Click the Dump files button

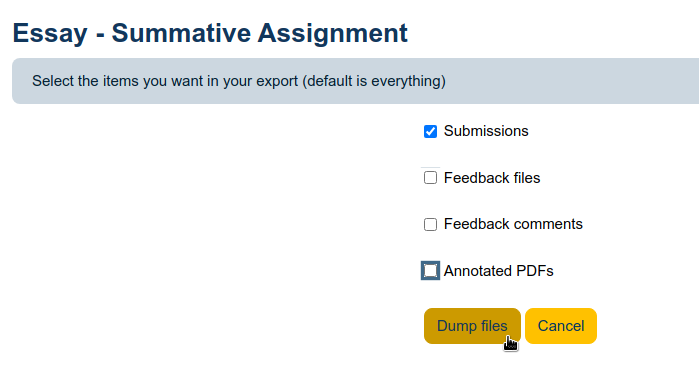pos(472,326)
